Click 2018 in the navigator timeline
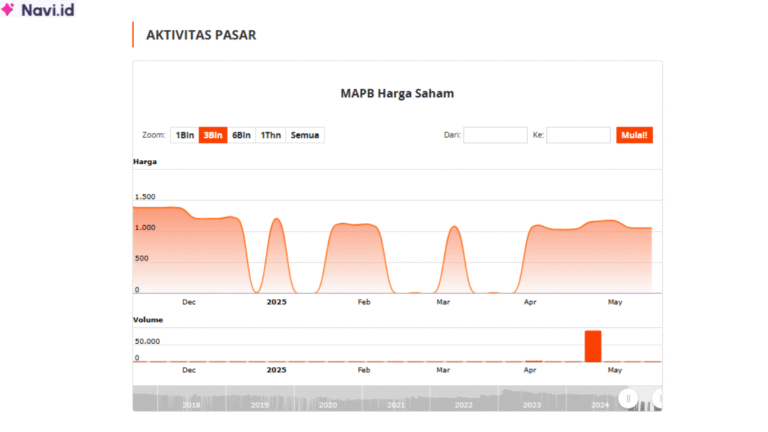This screenshot has height=432, width=768. [x=191, y=405]
